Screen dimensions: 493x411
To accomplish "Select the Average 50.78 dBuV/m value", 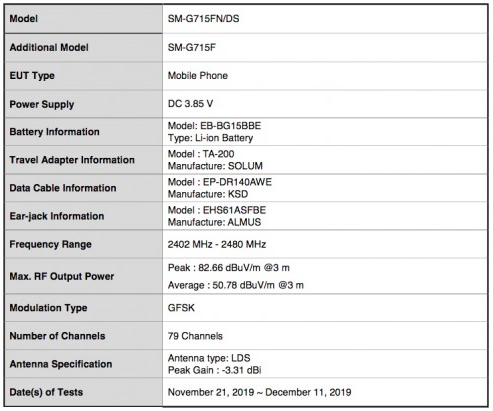I will pyautogui.click(x=236, y=285).
